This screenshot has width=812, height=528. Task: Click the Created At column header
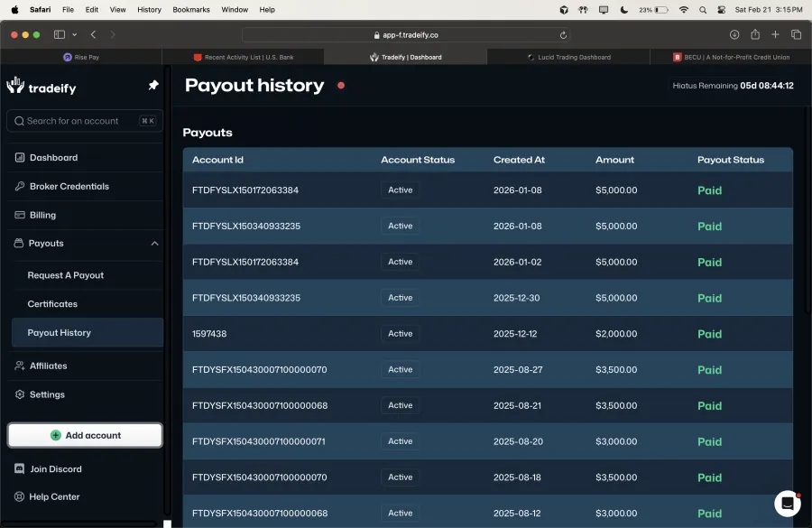[x=519, y=160]
